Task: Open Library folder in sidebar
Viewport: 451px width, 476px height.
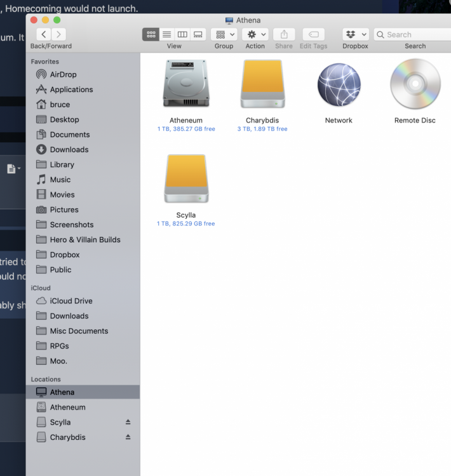Action: (83, 164)
